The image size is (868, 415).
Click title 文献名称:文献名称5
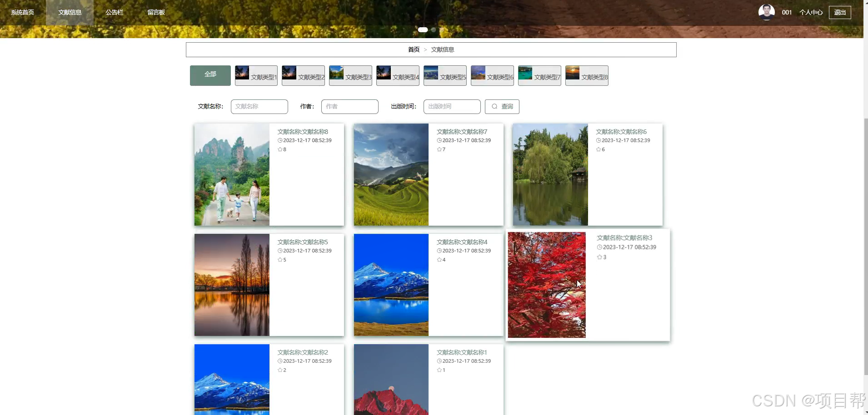click(x=303, y=242)
